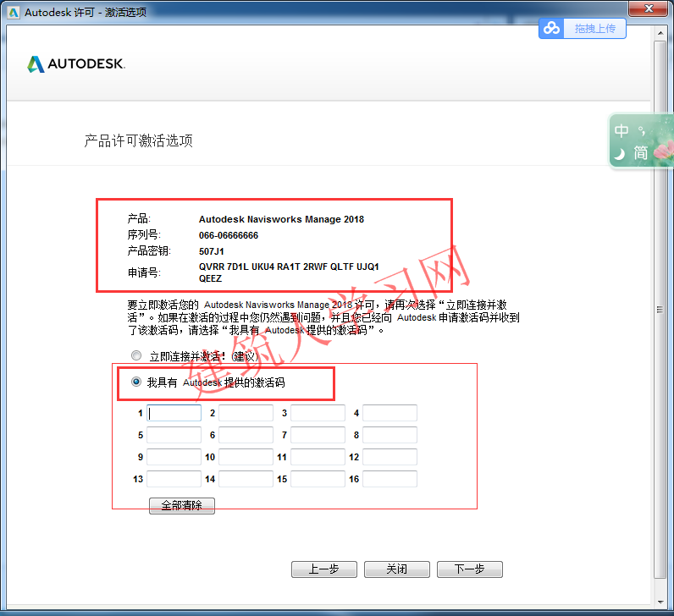Viewport: 674px width, 616px height.
Task: Click the heading 产品许可激活选项
Action: 138,140
